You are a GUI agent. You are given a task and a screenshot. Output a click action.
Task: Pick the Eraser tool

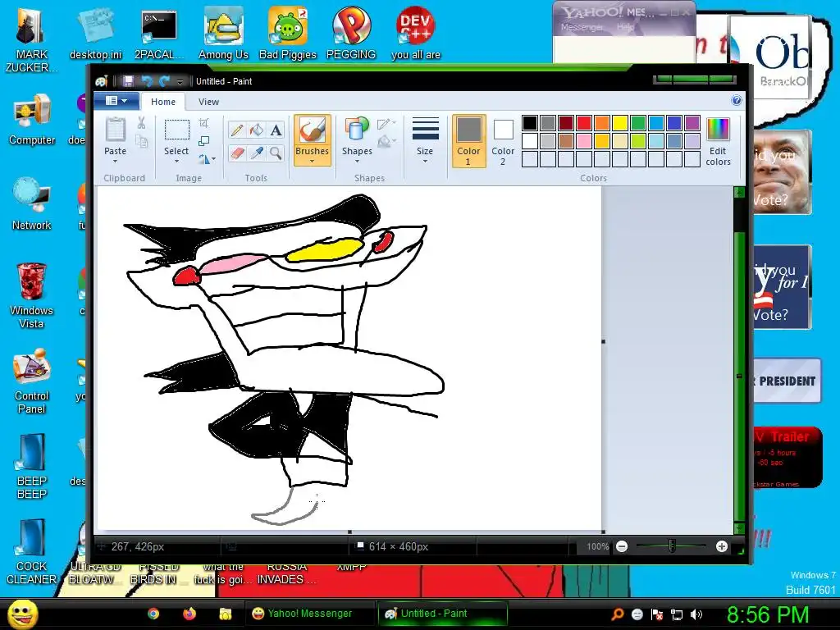tap(237, 153)
